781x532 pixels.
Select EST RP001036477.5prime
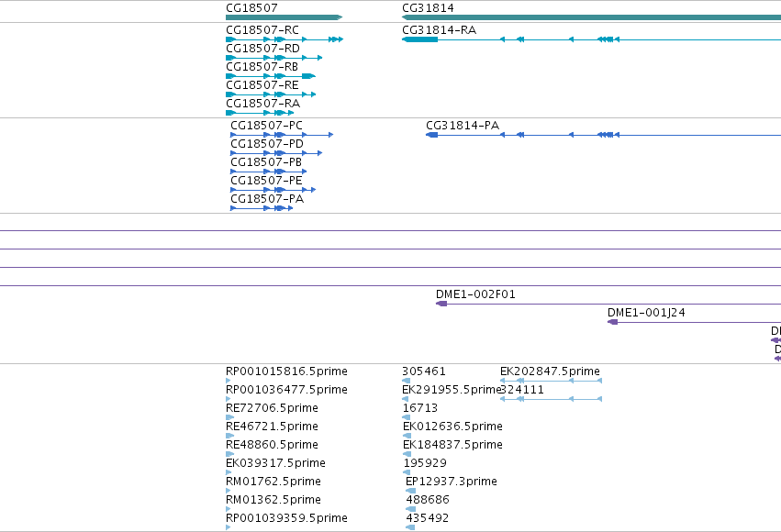(287, 390)
